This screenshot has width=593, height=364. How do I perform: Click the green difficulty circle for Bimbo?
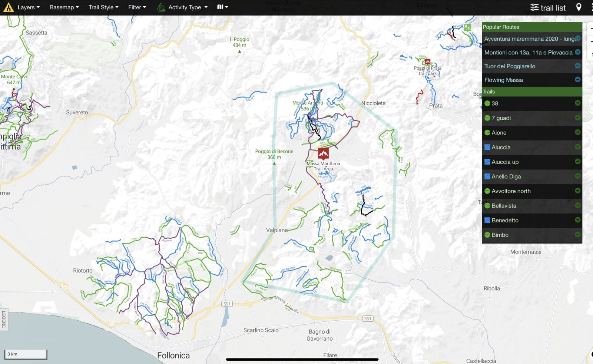point(487,235)
